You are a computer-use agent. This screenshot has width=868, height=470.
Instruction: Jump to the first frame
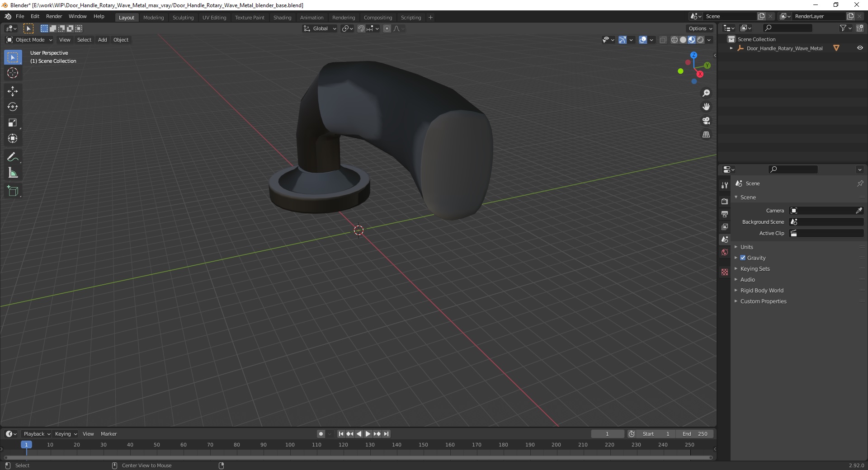coord(341,434)
